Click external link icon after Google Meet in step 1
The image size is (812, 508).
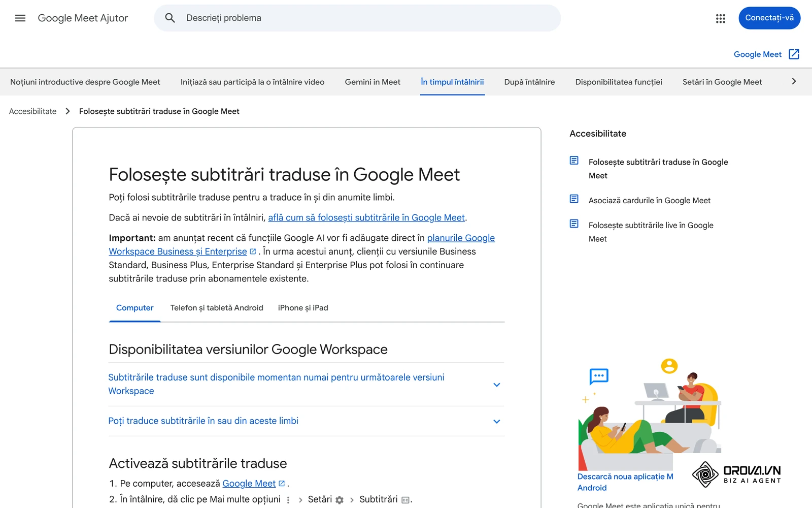[282, 484]
